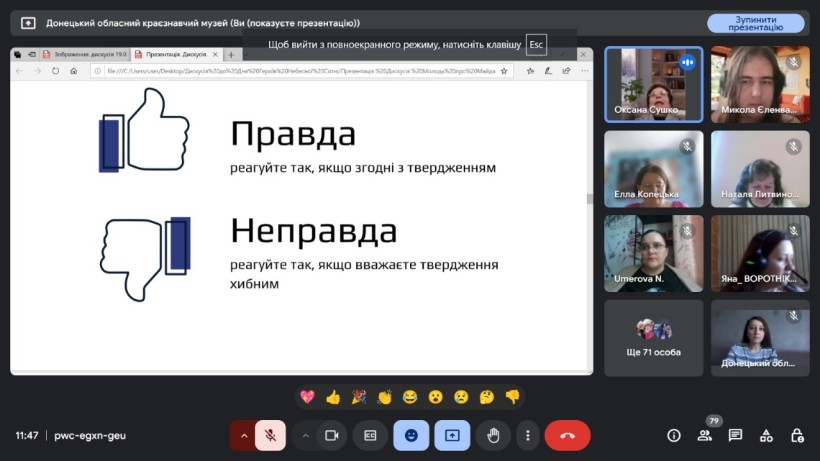Send the surprised face emoji reaction
The height and width of the screenshot is (461, 820).
coord(436,397)
